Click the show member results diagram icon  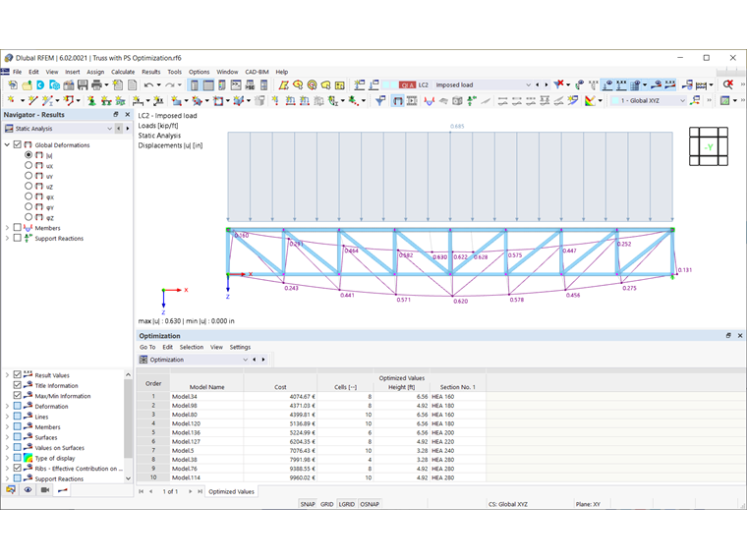coord(430,100)
